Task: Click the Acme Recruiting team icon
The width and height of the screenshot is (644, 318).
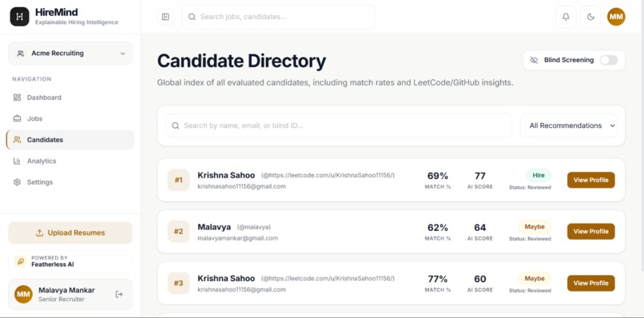Action: pyautogui.click(x=21, y=54)
